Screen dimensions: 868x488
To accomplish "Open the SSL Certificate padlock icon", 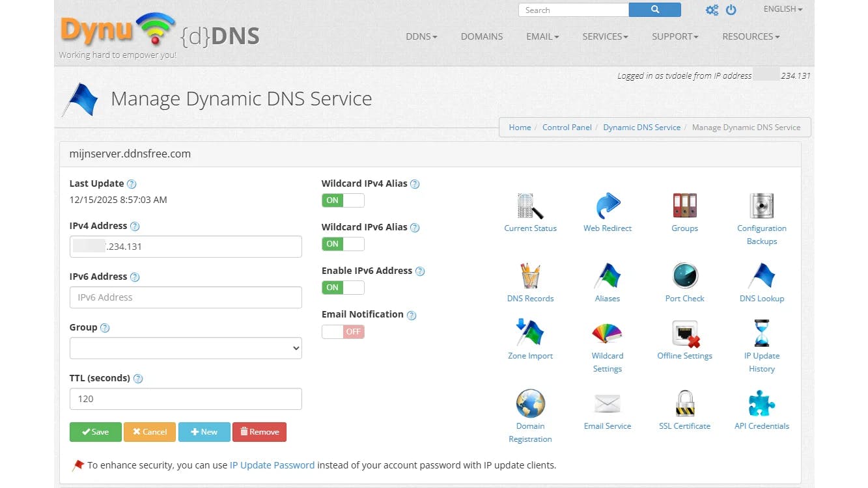I will [684, 403].
